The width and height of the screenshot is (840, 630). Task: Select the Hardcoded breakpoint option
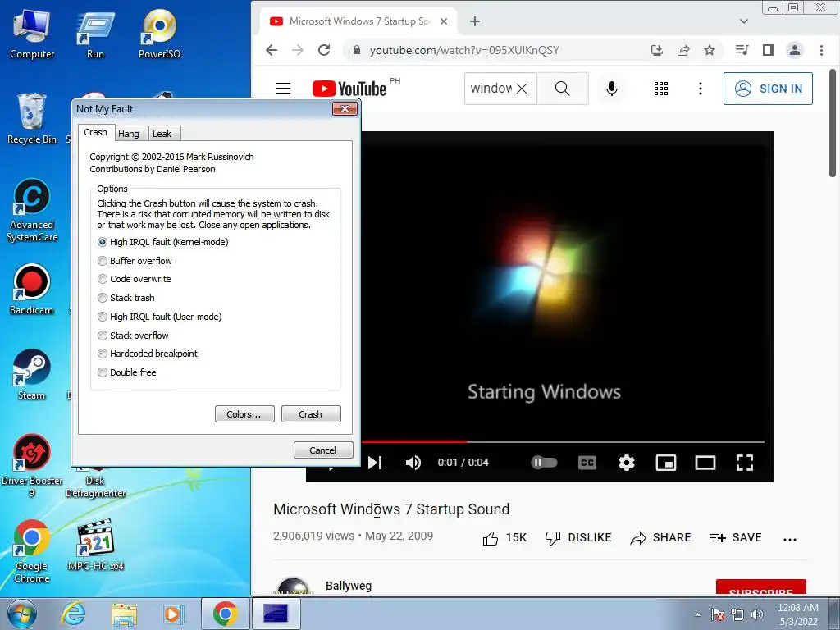tap(103, 354)
